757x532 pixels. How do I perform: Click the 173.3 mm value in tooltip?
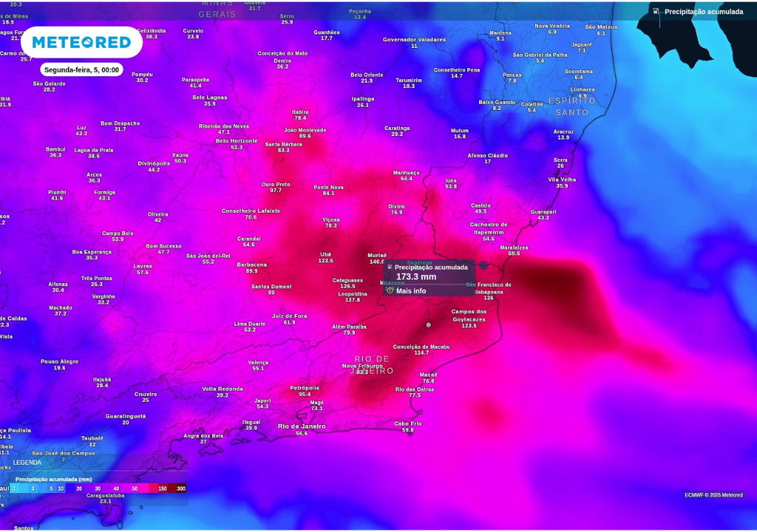pos(416,277)
